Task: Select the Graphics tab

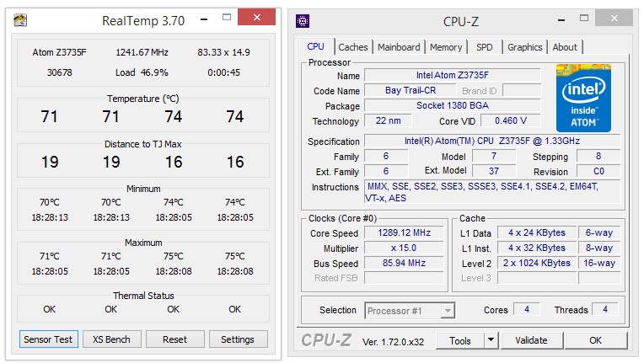Action: [x=524, y=47]
